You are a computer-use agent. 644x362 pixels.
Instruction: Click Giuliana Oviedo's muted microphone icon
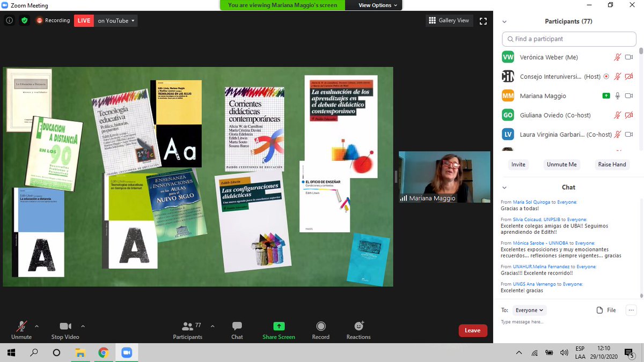pyautogui.click(x=618, y=115)
